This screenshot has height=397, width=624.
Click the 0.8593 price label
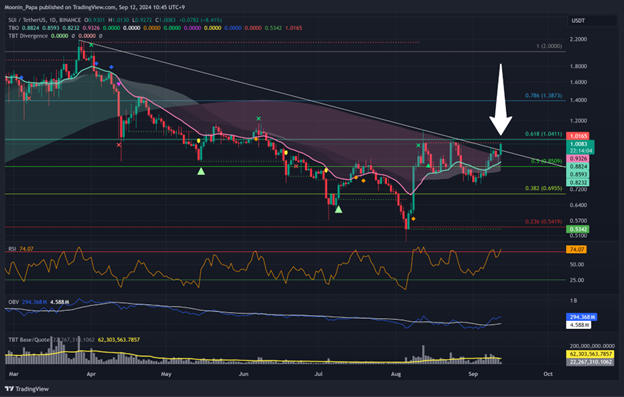click(578, 174)
